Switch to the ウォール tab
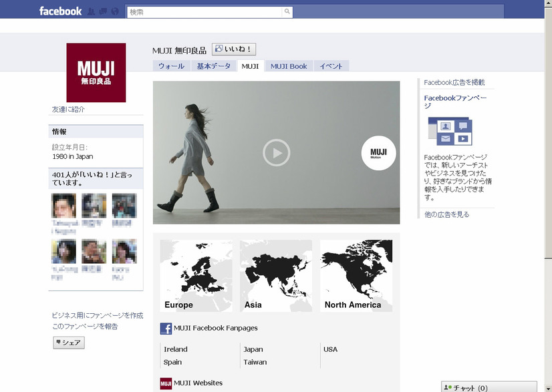 tap(171, 66)
